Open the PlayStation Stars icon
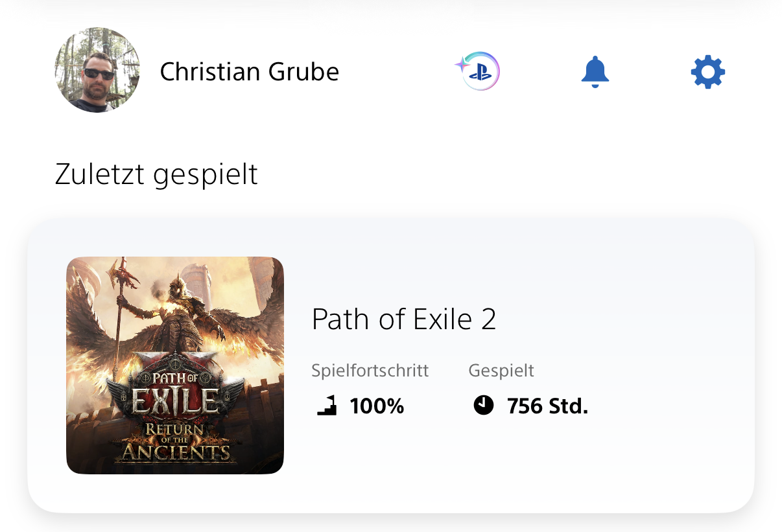Viewport: 782px width, 532px height. (478, 71)
